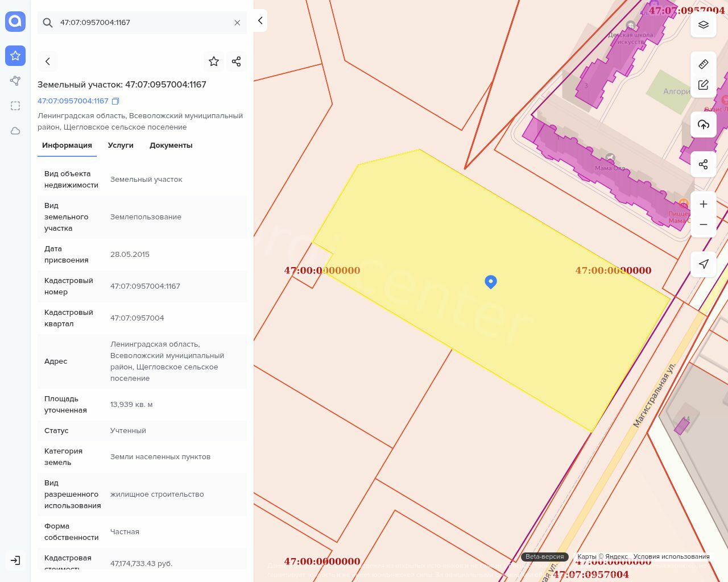Click the cloud upload button on map
This screenshot has height=582, width=728.
(704, 125)
